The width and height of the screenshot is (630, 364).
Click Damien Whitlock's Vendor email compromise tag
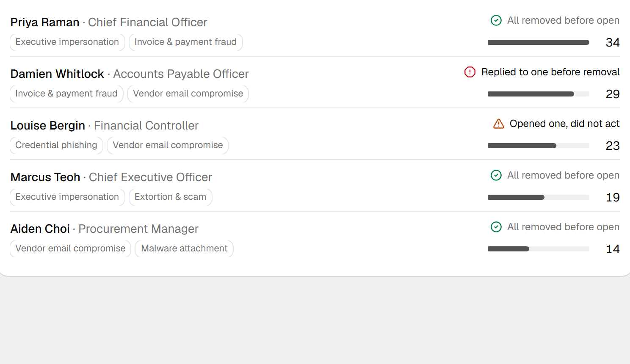188,94
